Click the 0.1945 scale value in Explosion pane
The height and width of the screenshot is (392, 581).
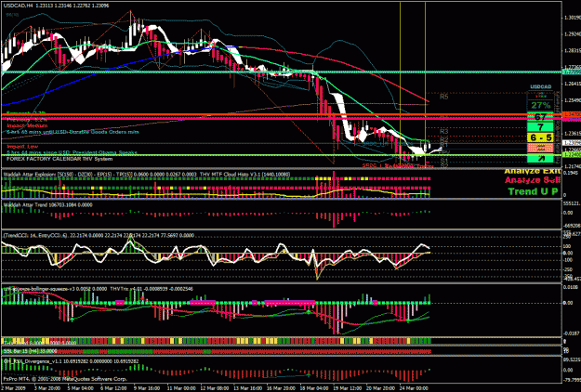click(572, 173)
